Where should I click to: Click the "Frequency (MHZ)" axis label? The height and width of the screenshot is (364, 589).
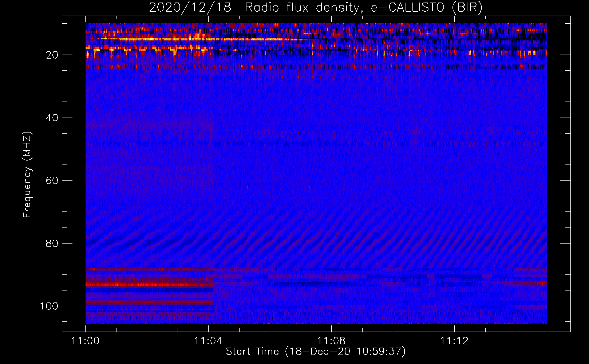[27, 175]
